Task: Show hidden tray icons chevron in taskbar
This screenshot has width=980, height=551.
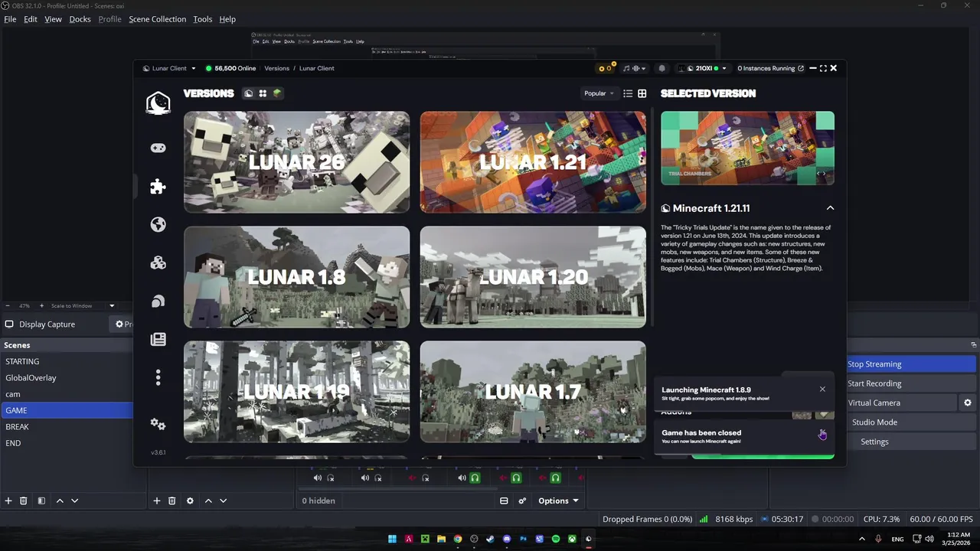Action: click(862, 539)
